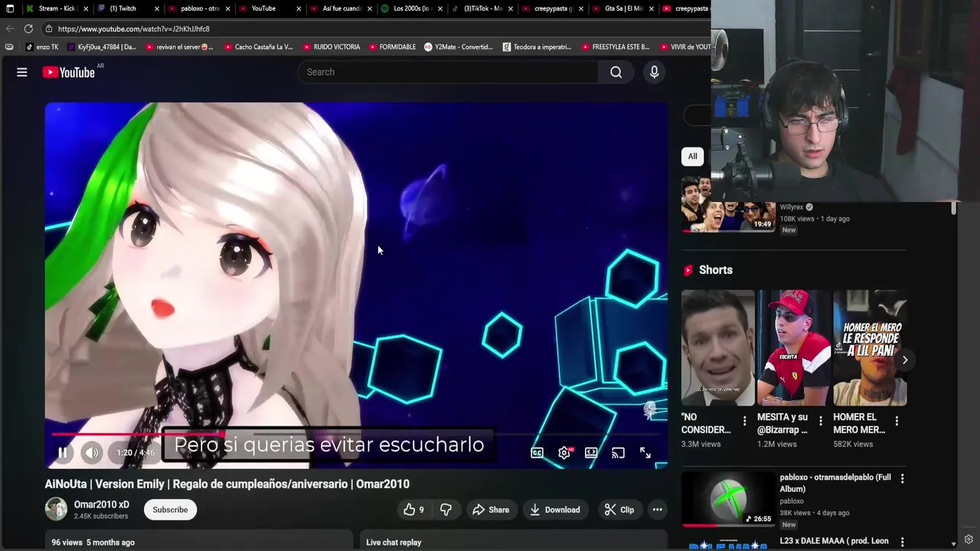980x551 pixels.
Task: Open options for pabloxo otramasdelpablo video
Action: tap(902, 478)
